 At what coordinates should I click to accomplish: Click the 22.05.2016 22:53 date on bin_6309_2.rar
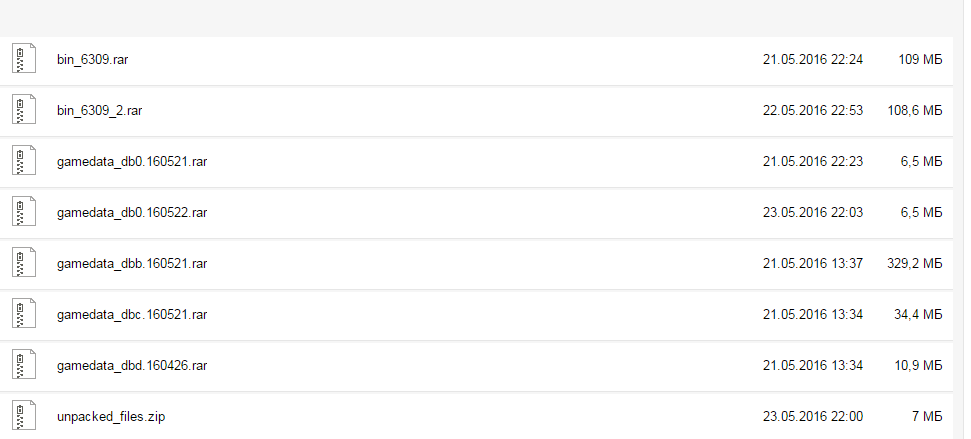pyautogui.click(x=812, y=111)
